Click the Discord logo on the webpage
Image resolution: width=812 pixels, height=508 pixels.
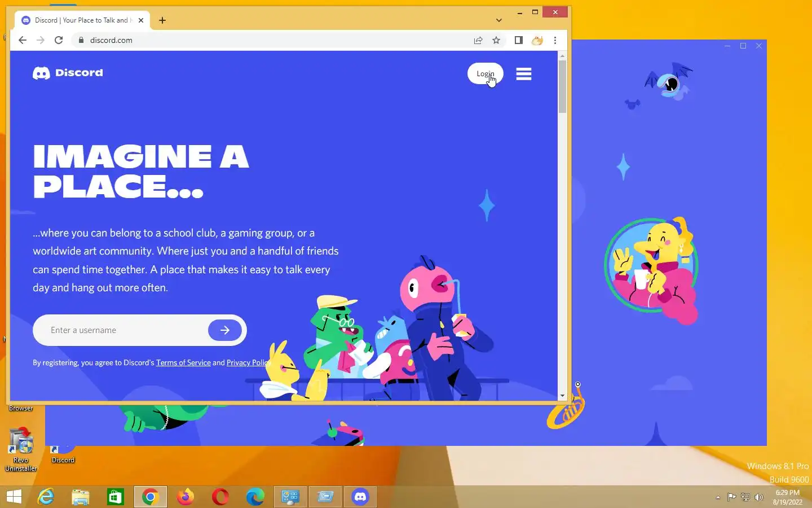point(68,73)
